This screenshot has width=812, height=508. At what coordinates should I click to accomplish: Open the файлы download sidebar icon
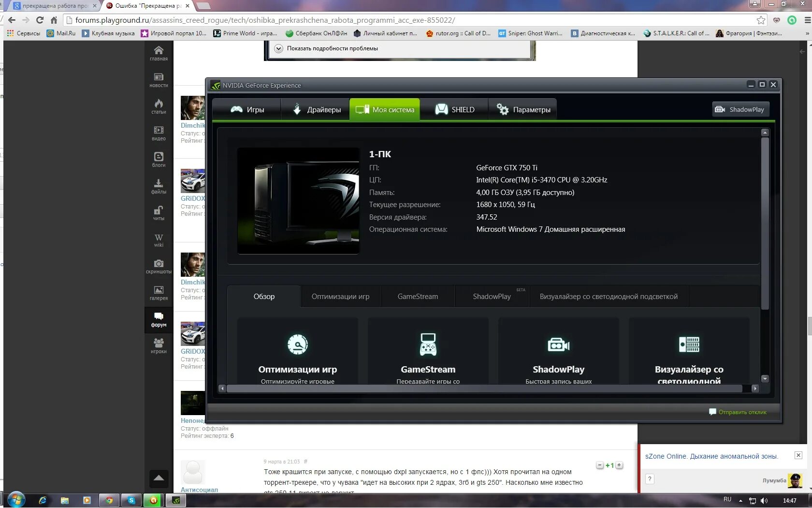point(159,186)
